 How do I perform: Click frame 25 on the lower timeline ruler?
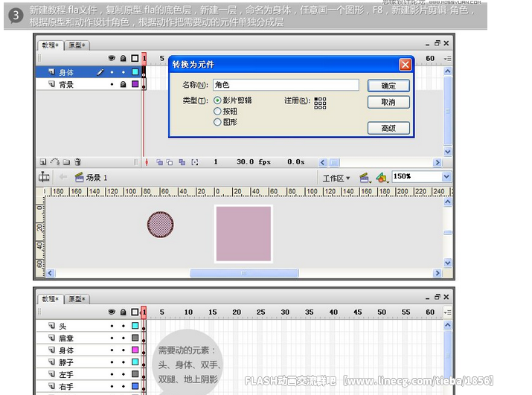(260, 312)
